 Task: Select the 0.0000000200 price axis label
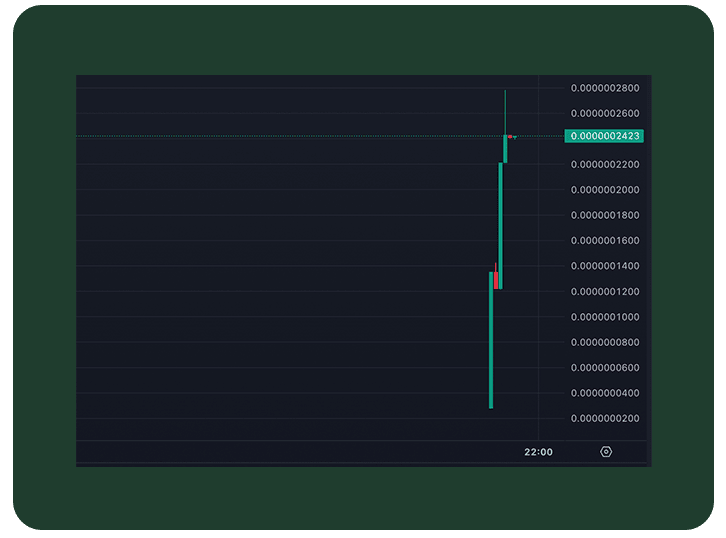point(605,419)
